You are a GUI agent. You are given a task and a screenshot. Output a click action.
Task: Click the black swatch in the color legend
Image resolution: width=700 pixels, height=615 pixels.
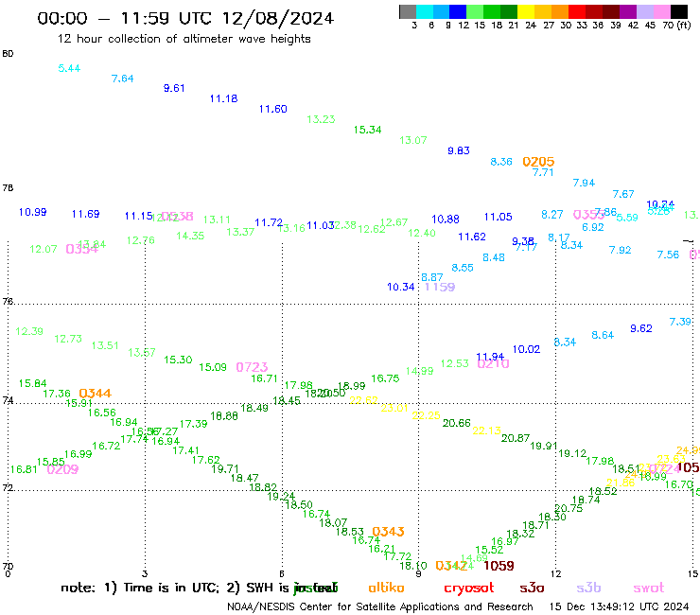[679, 11]
